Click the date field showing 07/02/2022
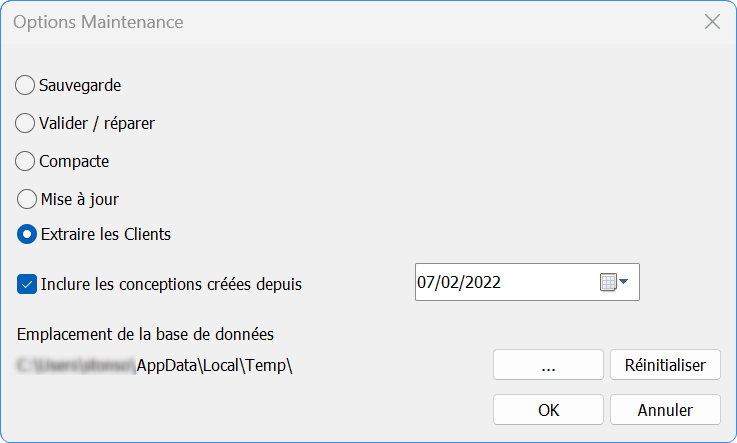This screenshot has height=443, width=737. pyautogui.click(x=500, y=283)
